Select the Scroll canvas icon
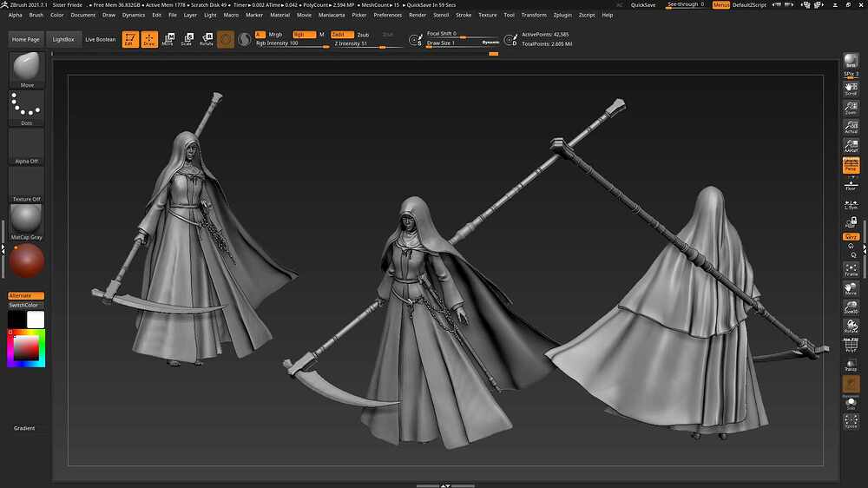Image resolution: width=868 pixels, height=488 pixels. pos(851,89)
